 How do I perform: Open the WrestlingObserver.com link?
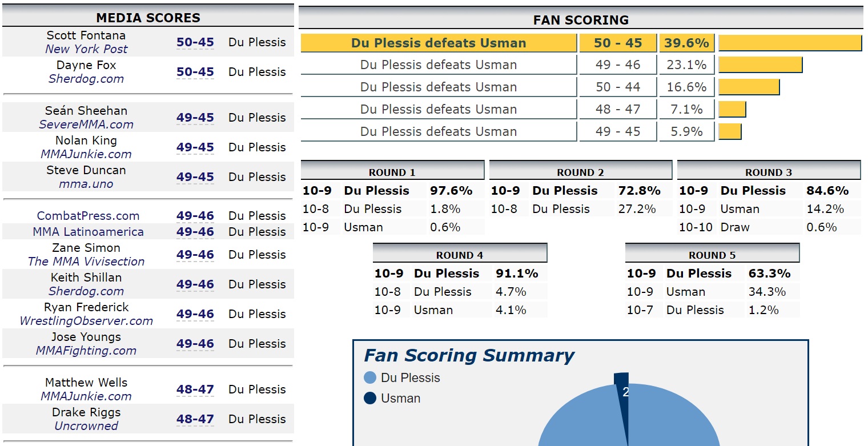coord(86,321)
